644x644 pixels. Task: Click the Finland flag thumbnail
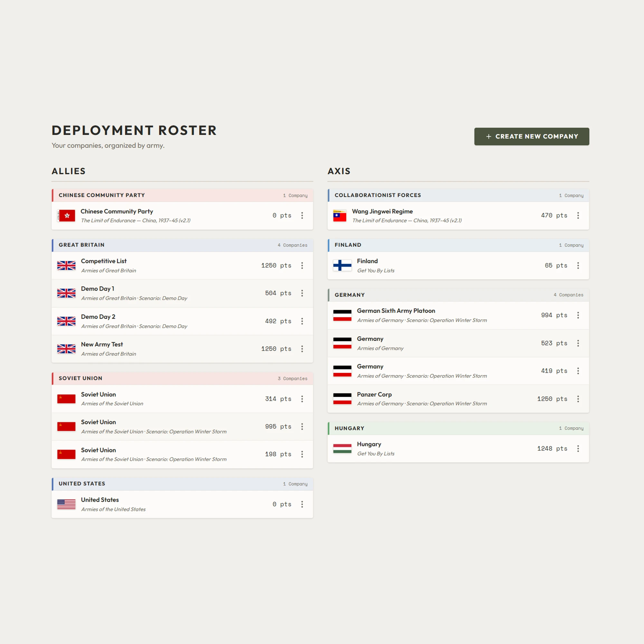342,266
